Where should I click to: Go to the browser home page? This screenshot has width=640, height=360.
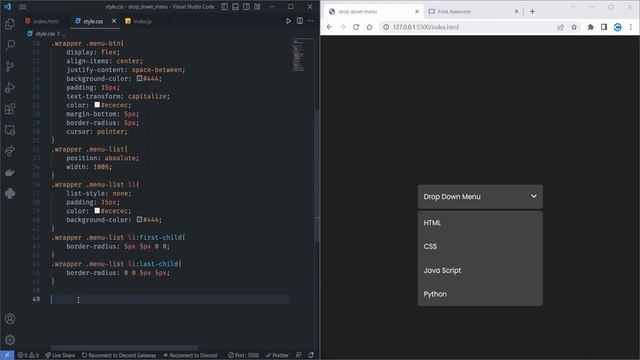[x=369, y=27]
